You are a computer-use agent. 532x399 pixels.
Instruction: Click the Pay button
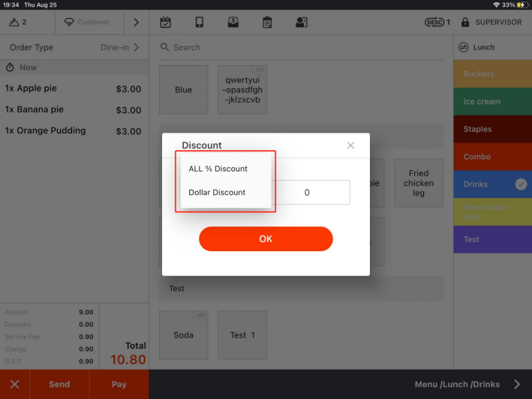point(119,384)
